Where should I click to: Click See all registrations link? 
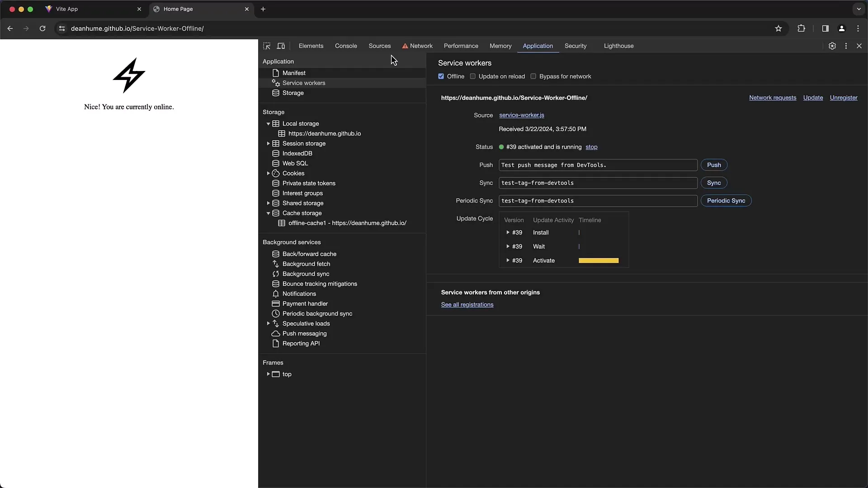(x=467, y=305)
